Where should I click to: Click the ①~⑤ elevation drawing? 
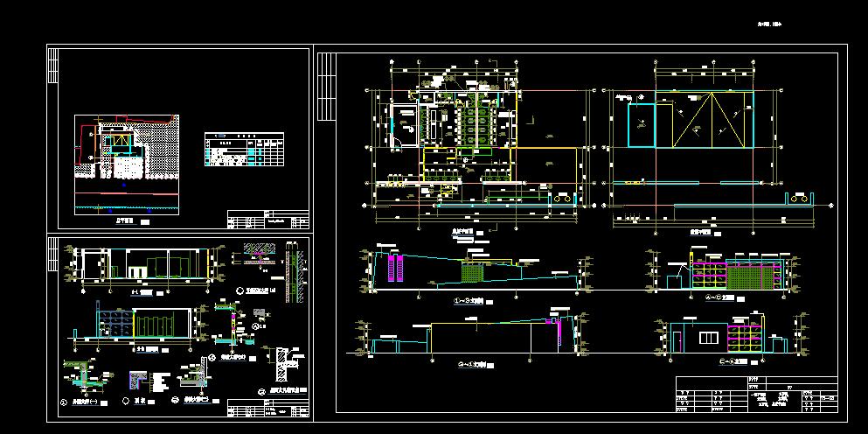476,273
